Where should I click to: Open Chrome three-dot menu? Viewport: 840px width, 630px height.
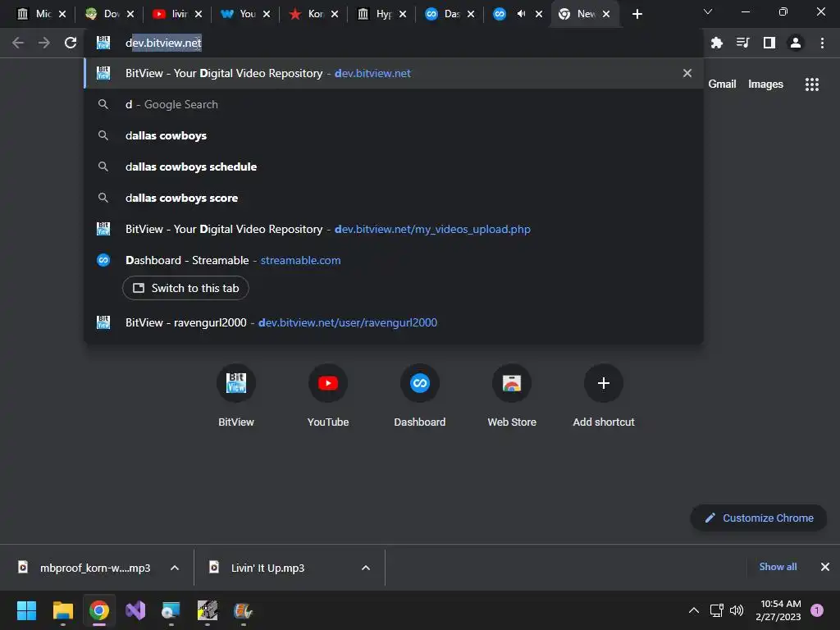[822, 43]
